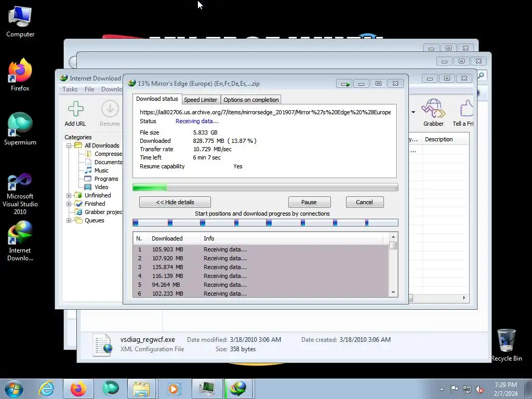Click the Description column header
This screenshot has height=399, width=532.
445,139
